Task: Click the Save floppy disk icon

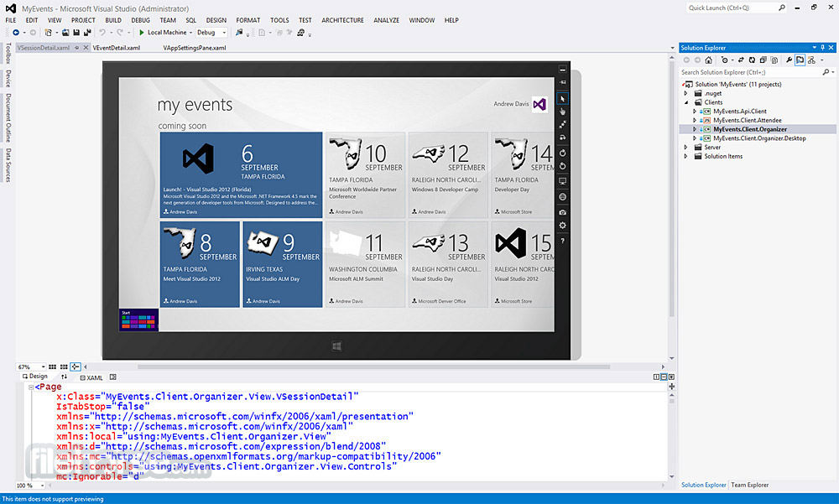Action: tap(76, 33)
